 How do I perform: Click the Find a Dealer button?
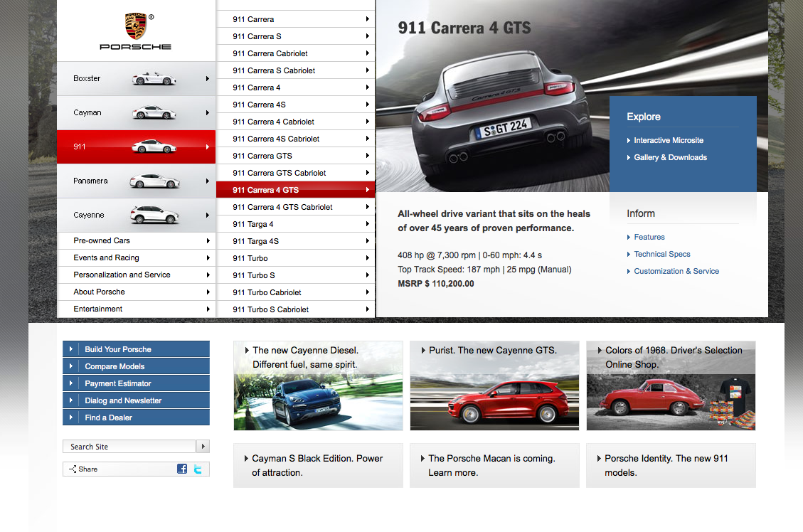coord(137,417)
